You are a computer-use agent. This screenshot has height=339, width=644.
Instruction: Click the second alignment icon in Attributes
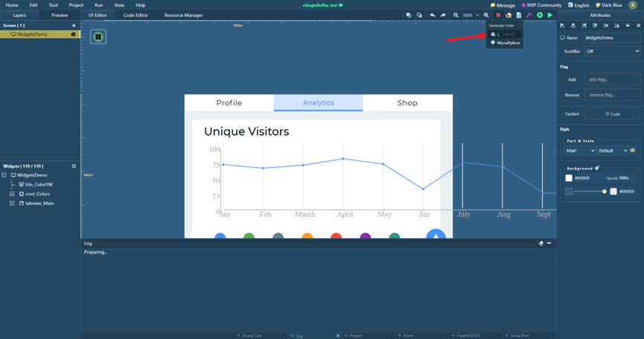[x=573, y=25]
